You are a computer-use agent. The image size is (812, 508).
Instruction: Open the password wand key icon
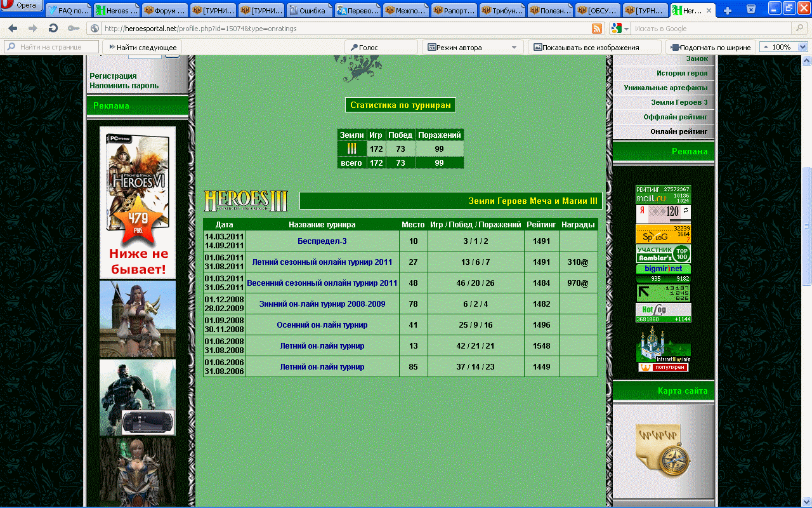click(x=74, y=29)
